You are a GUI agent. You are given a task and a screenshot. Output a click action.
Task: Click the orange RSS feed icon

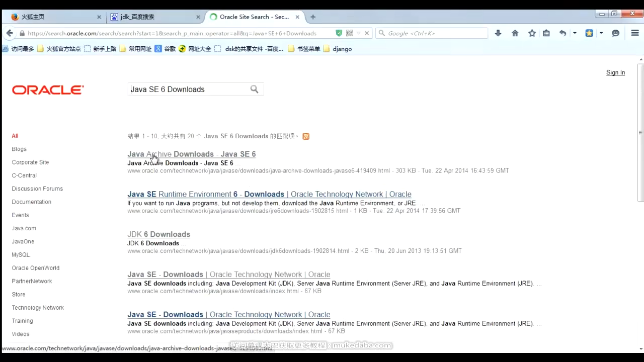click(306, 136)
